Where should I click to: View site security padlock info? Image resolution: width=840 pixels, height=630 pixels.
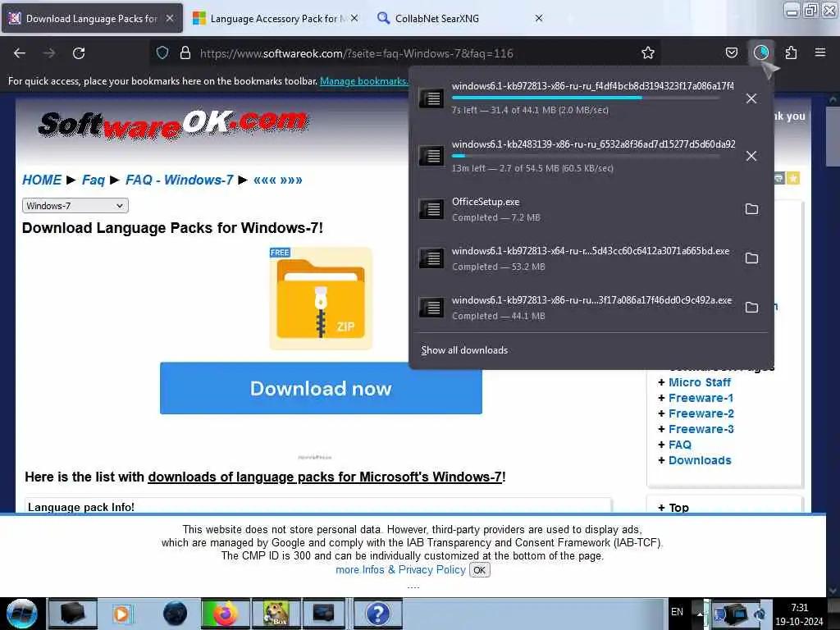click(x=185, y=53)
